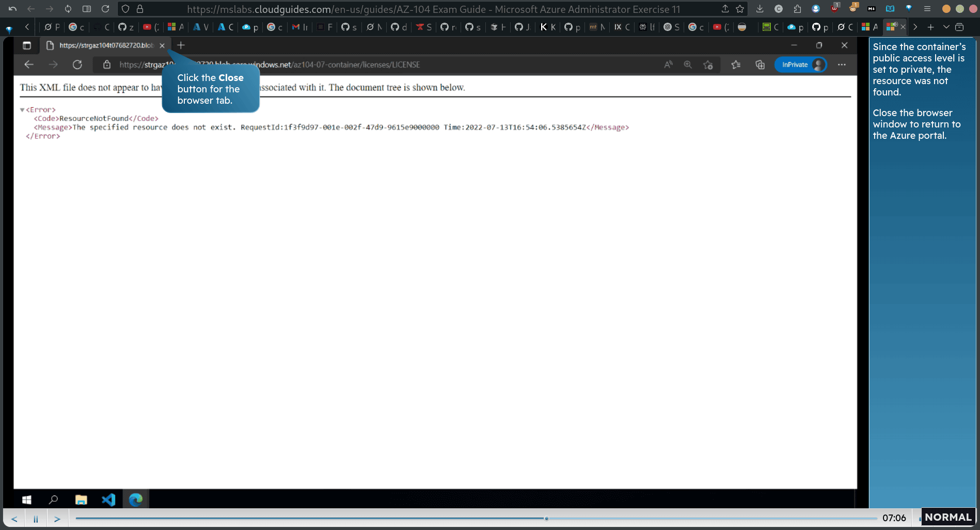Click the orange circle window control

[946, 9]
